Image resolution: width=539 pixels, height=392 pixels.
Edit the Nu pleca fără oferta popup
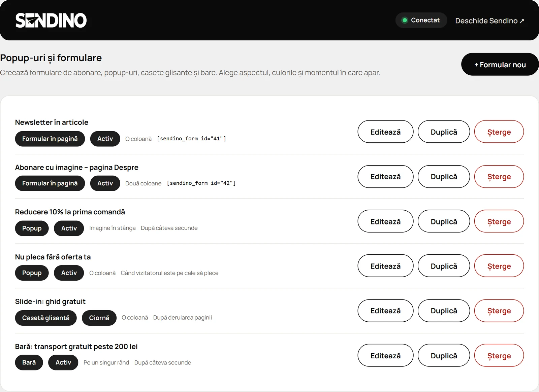(385, 266)
